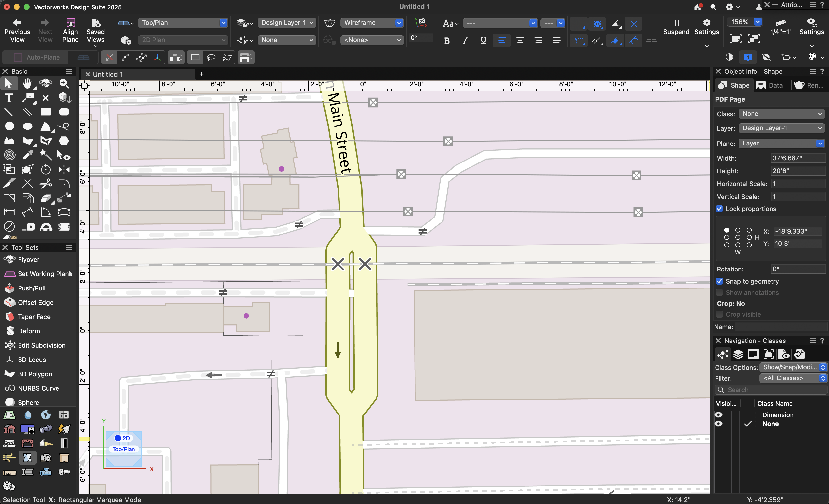Toggle the Snap to geometry checkbox
Image resolution: width=829 pixels, height=504 pixels.
click(x=720, y=281)
